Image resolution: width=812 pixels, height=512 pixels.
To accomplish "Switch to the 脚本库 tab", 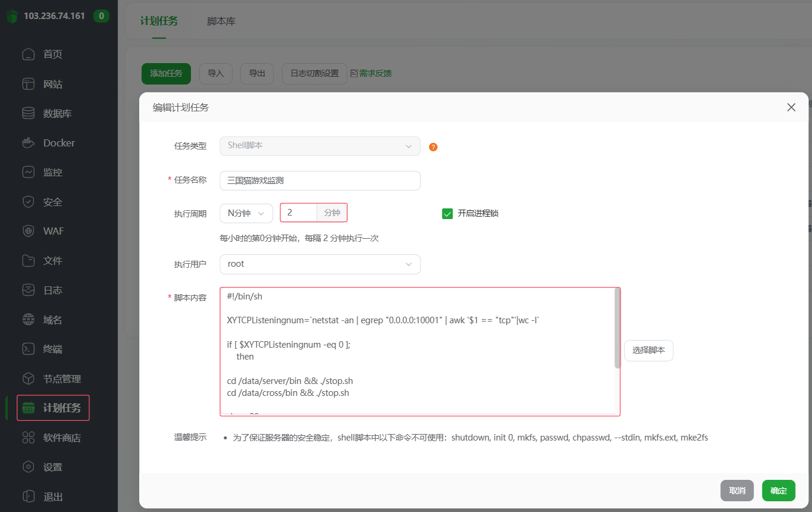I will [221, 21].
